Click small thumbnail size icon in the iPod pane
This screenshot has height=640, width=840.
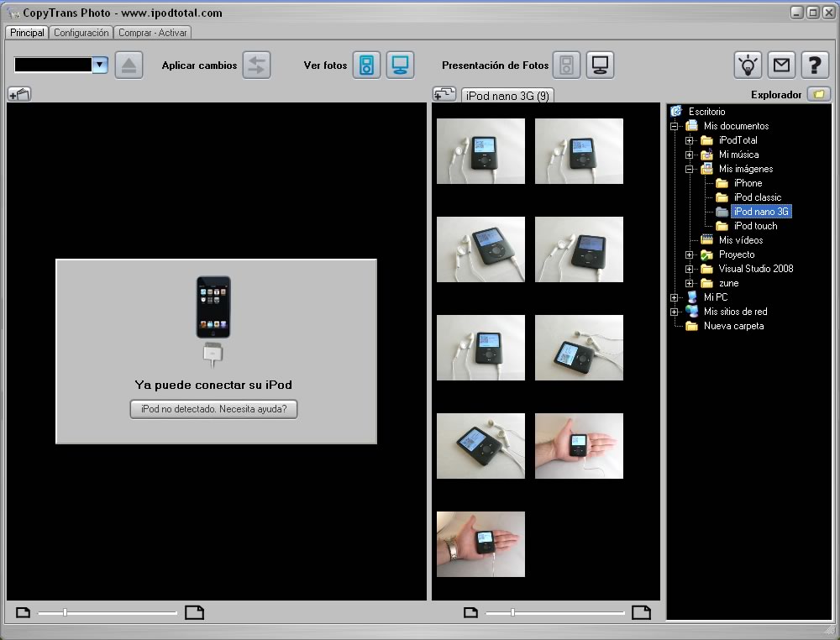23,612
